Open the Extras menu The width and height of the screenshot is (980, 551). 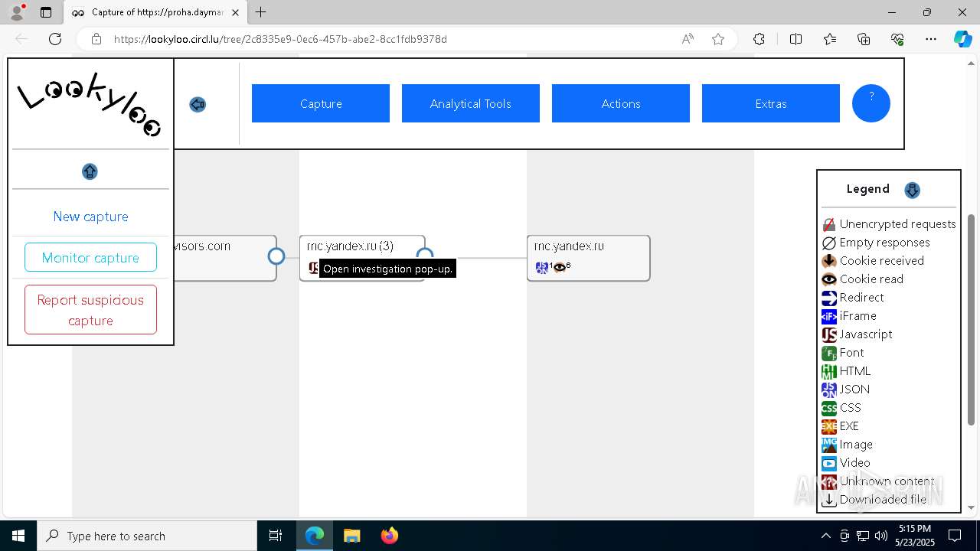[x=770, y=103]
